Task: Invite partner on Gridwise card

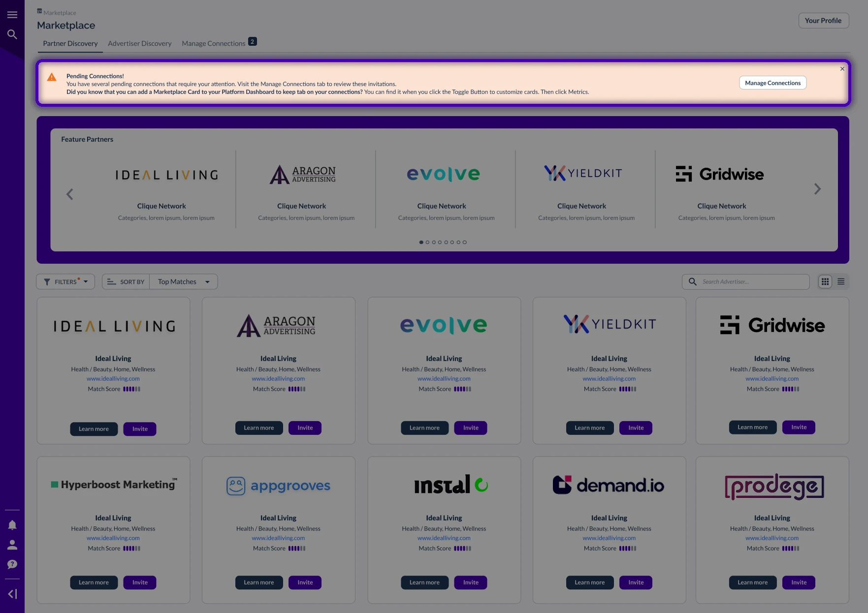Action: 799,427
